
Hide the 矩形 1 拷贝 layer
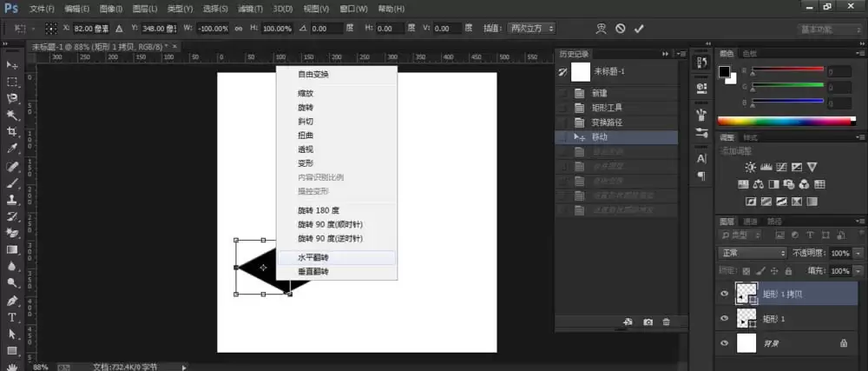(x=724, y=294)
